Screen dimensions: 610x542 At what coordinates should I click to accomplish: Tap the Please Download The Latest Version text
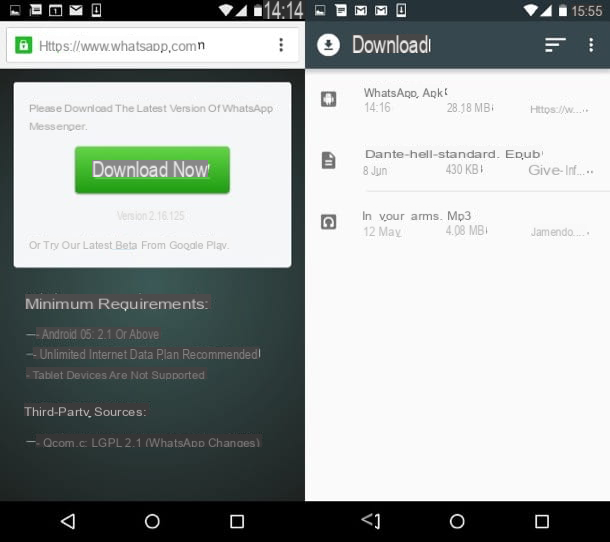tap(151, 117)
